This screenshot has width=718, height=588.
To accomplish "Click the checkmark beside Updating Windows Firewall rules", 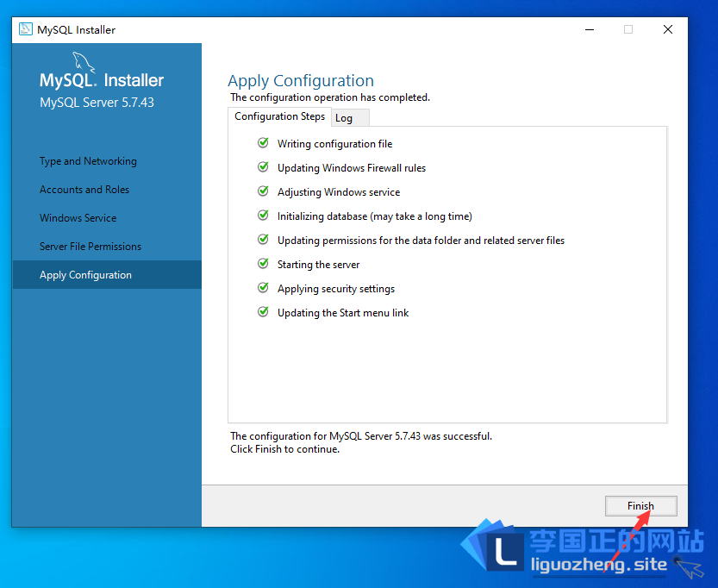I will [263, 167].
